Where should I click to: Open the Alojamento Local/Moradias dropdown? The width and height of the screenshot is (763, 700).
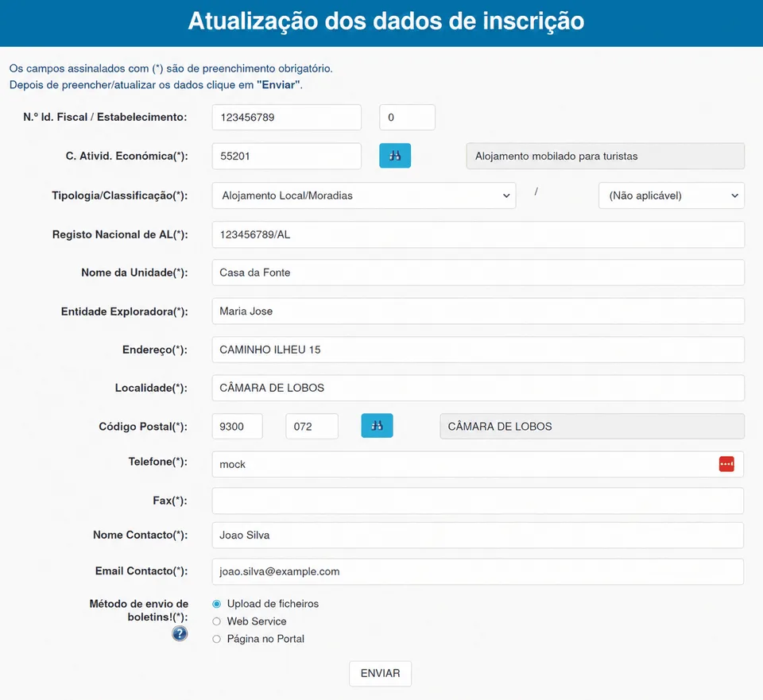click(x=364, y=195)
